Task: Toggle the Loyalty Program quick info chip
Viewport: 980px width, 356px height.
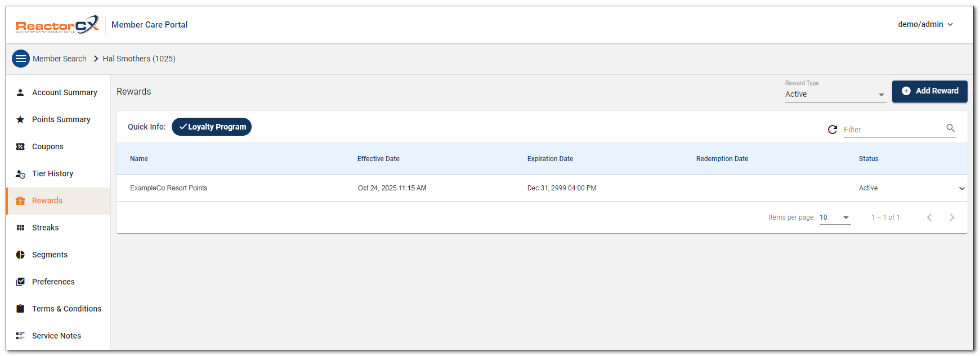Action: [212, 127]
